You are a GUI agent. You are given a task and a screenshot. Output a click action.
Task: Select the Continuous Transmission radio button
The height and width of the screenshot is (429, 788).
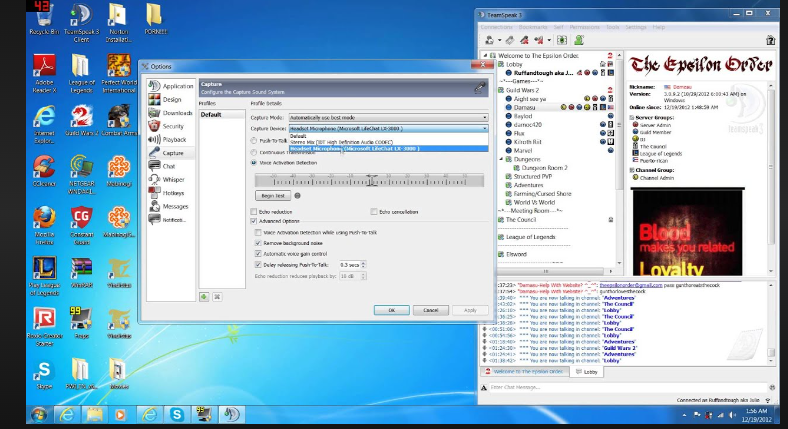(x=254, y=152)
